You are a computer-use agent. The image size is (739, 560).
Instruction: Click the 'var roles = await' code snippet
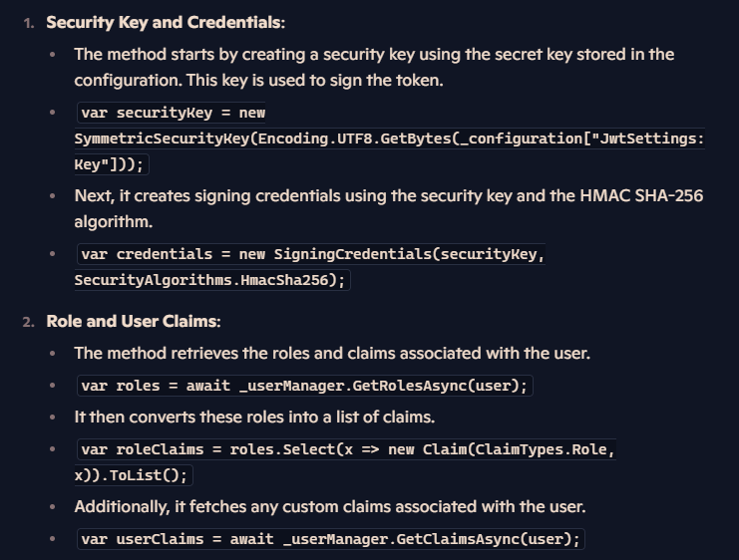pos(305,386)
